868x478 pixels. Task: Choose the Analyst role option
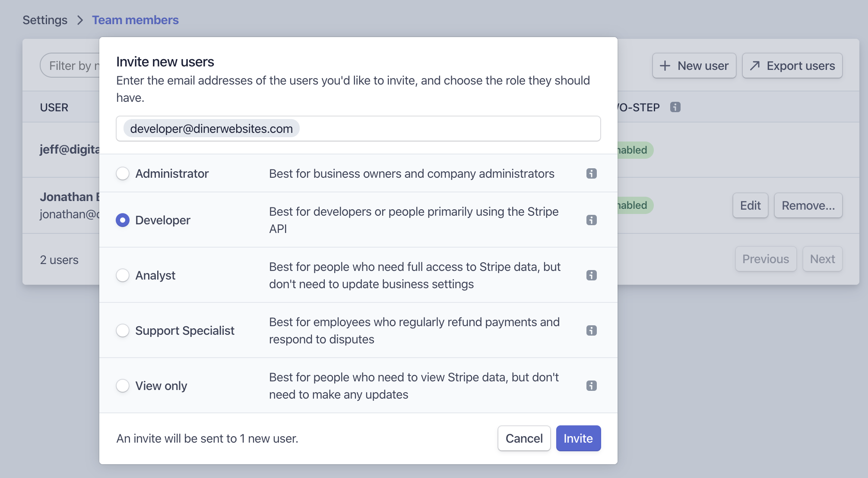(123, 275)
